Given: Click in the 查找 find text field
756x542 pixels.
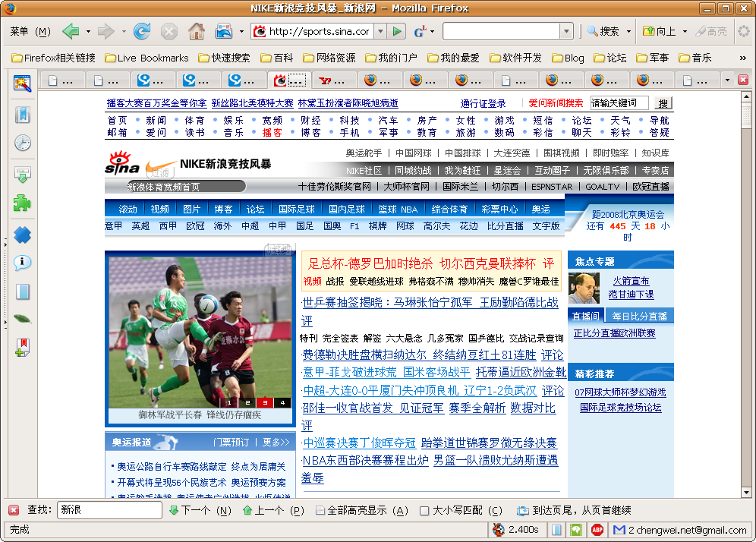Looking at the screenshot, I should click(109, 510).
